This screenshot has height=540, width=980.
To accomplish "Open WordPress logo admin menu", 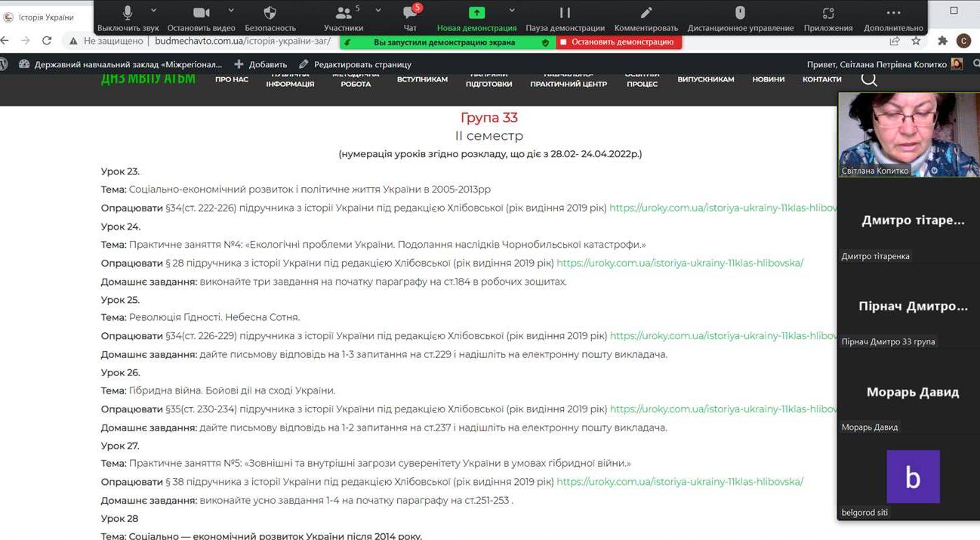I will pos(4,64).
